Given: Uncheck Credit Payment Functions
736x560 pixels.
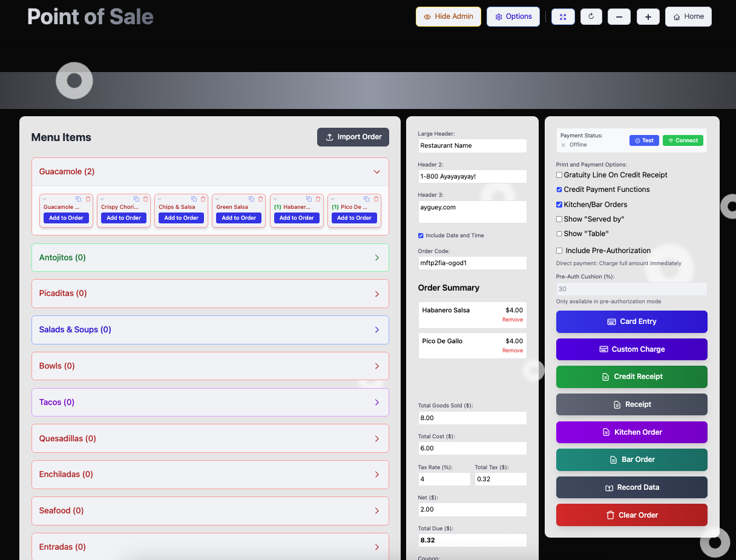Looking at the screenshot, I should pos(559,189).
